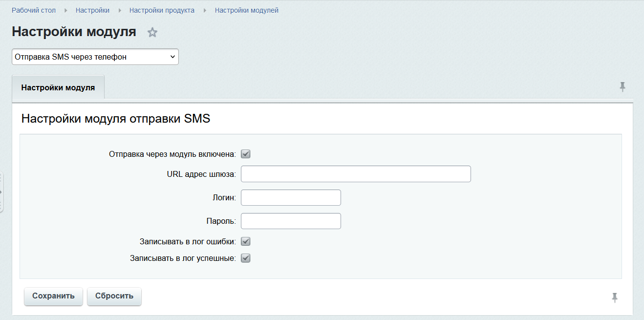Click the Сбросить button

click(114, 296)
